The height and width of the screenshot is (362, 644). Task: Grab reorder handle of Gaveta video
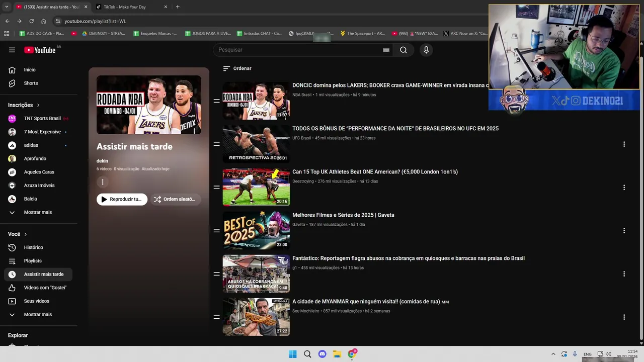[x=216, y=231]
